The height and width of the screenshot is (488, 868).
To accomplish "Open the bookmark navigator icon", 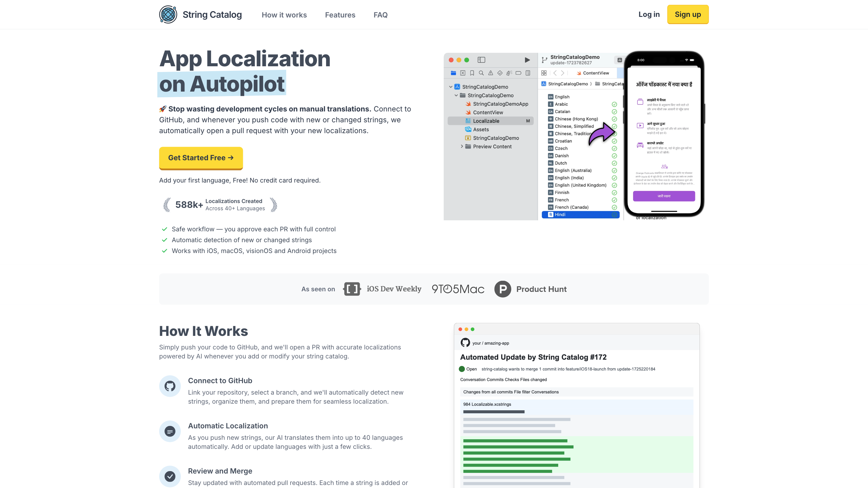I will 472,73.
